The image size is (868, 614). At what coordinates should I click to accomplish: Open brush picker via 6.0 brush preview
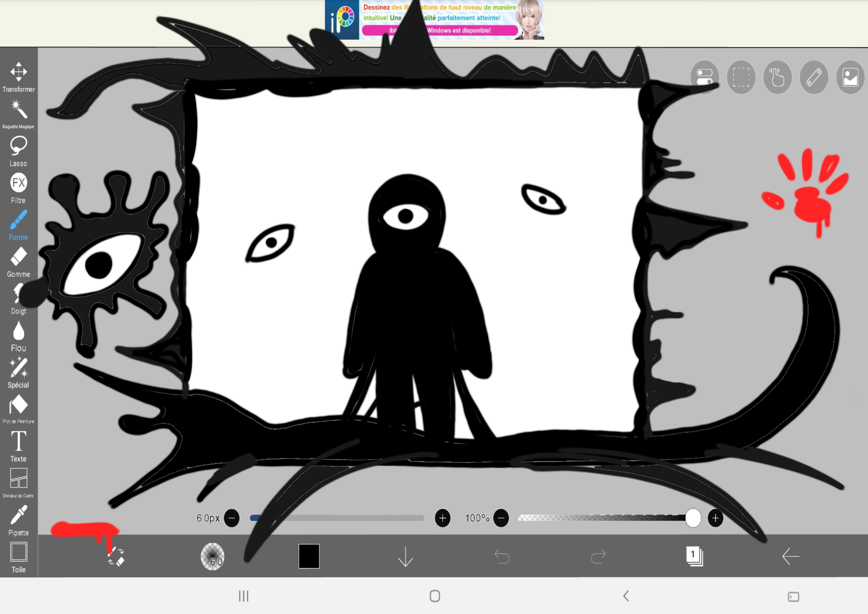pyautogui.click(x=213, y=557)
